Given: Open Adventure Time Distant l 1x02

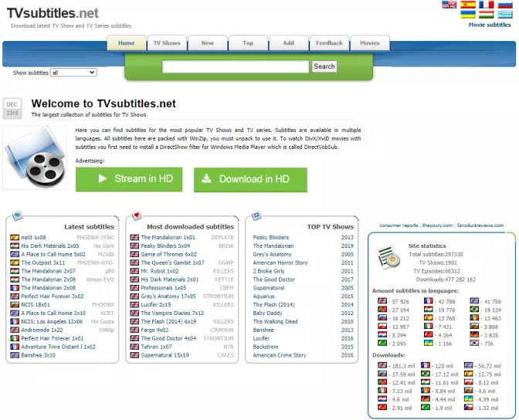Looking at the screenshot, I should click(x=58, y=347).
